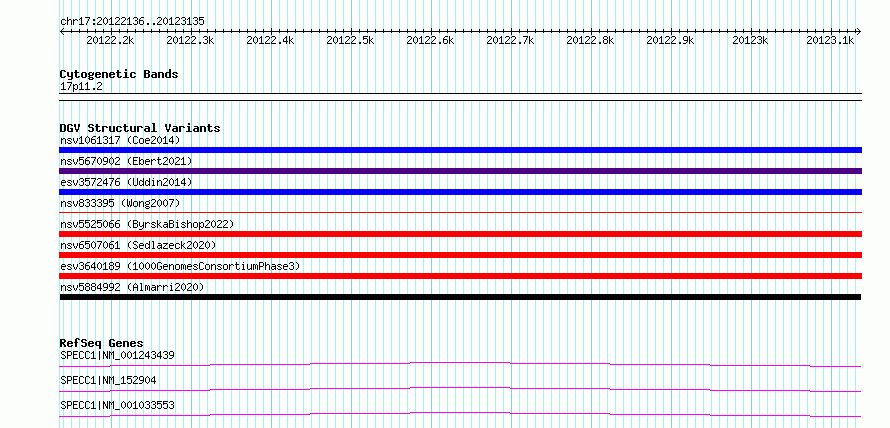Click the red bar under esv3640189
This screenshot has width=890, height=428.
(460, 276)
